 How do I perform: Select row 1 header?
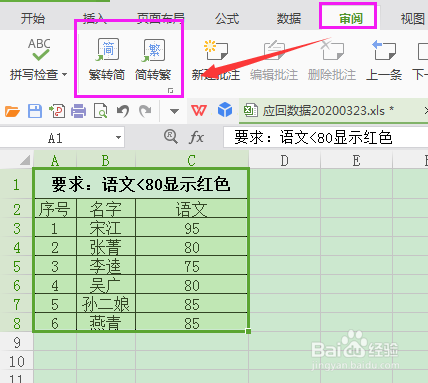(17, 184)
